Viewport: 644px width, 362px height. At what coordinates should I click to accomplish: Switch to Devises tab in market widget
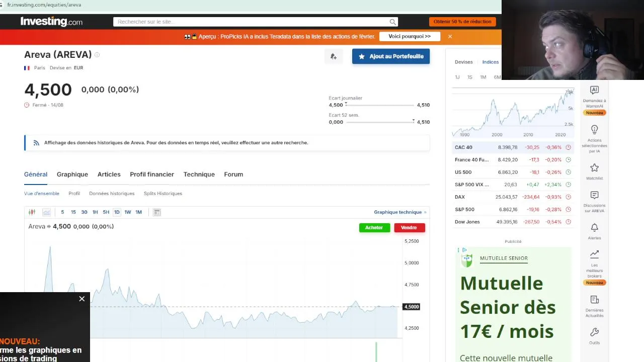464,62
